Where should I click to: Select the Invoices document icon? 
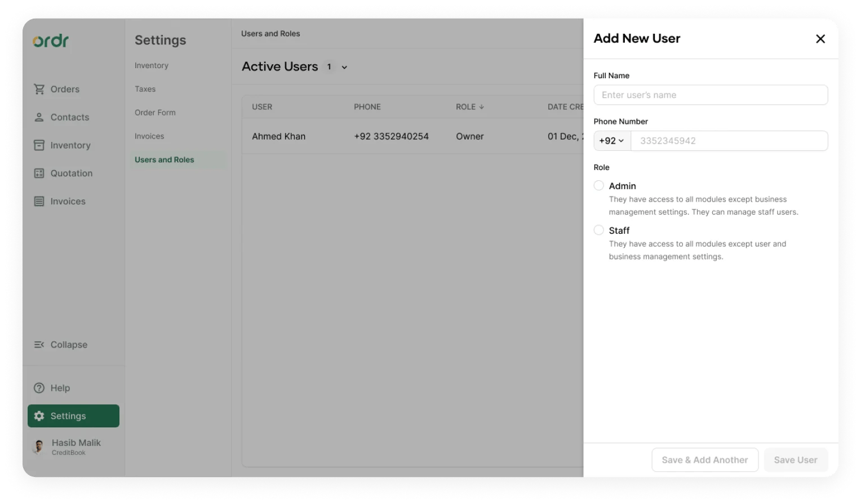coord(39,201)
